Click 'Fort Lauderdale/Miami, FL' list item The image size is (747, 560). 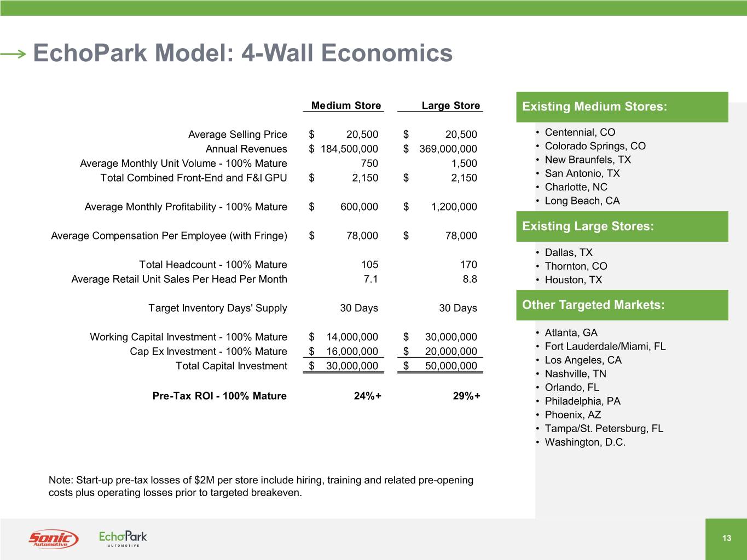coord(605,347)
